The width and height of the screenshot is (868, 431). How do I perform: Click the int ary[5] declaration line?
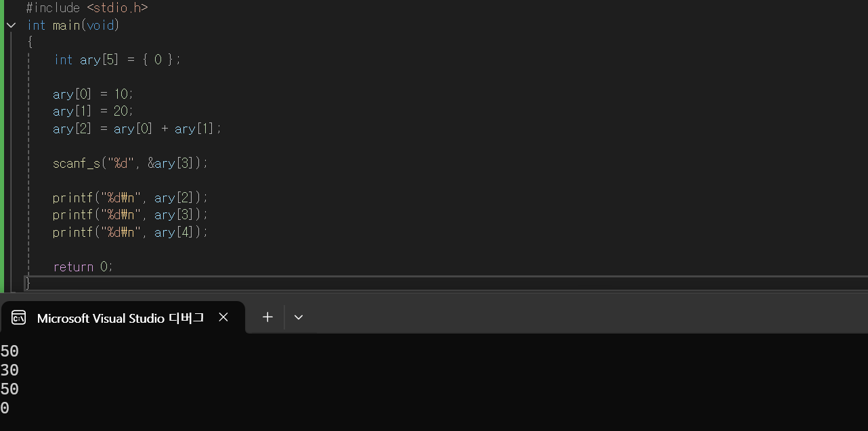(x=117, y=60)
